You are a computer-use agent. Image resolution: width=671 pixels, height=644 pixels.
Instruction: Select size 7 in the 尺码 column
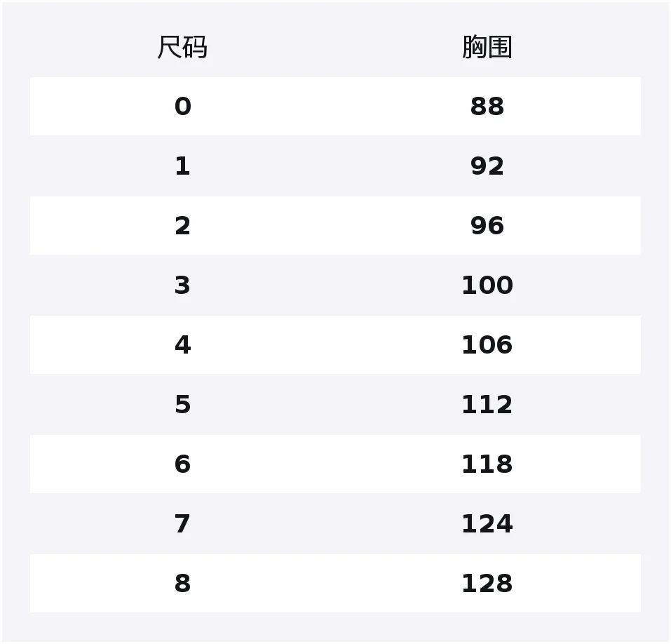(182, 524)
